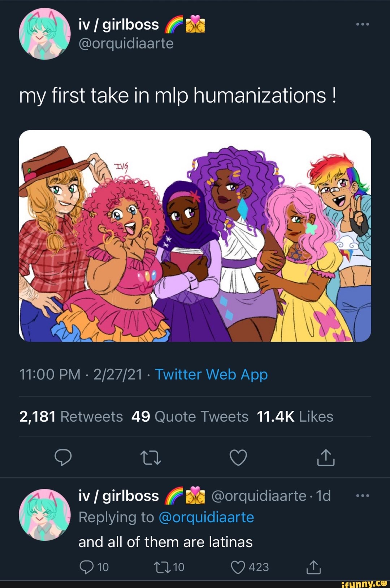This screenshot has width=390, height=588.
Task: View the 11.4K Likes list
Action: click(295, 417)
